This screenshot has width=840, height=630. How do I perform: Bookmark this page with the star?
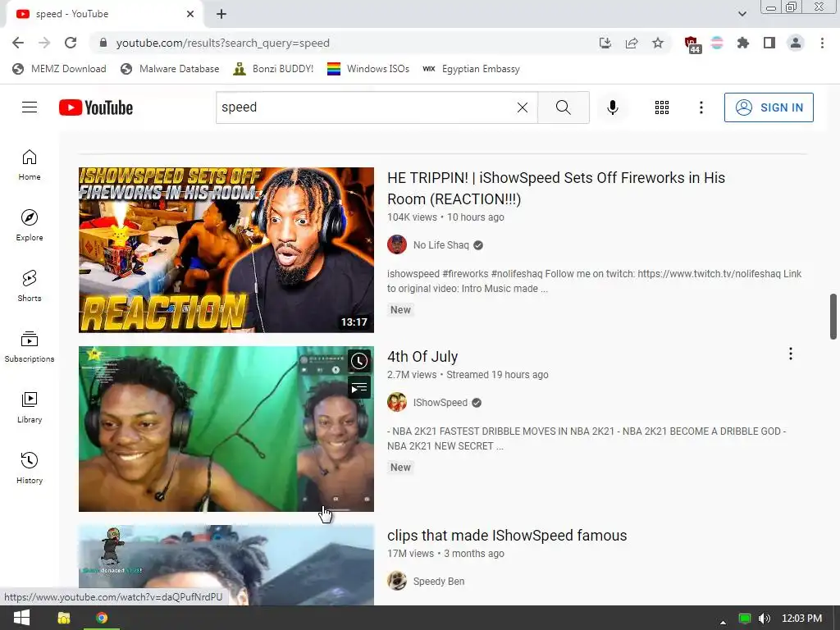coord(658,43)
